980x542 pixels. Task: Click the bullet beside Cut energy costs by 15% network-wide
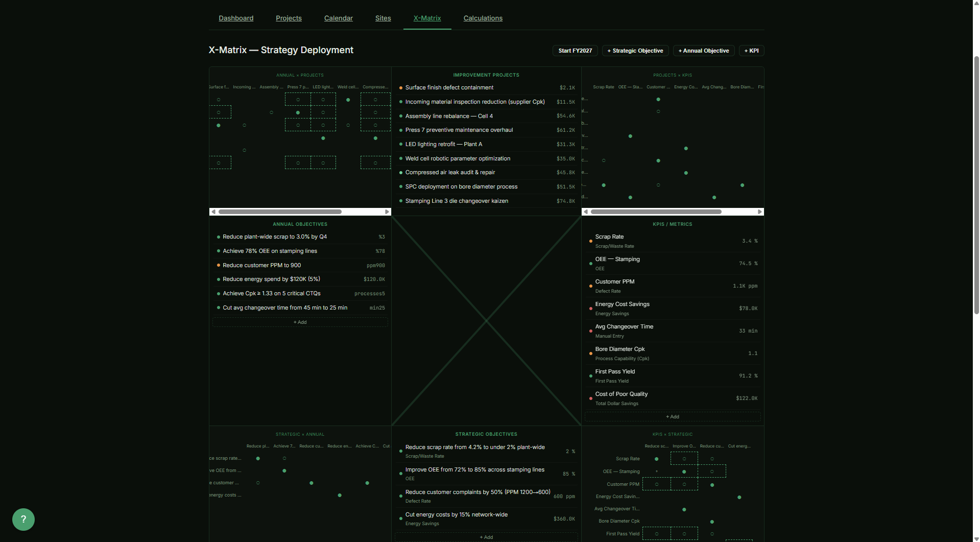pyautogui.click(x=400, y=519)
